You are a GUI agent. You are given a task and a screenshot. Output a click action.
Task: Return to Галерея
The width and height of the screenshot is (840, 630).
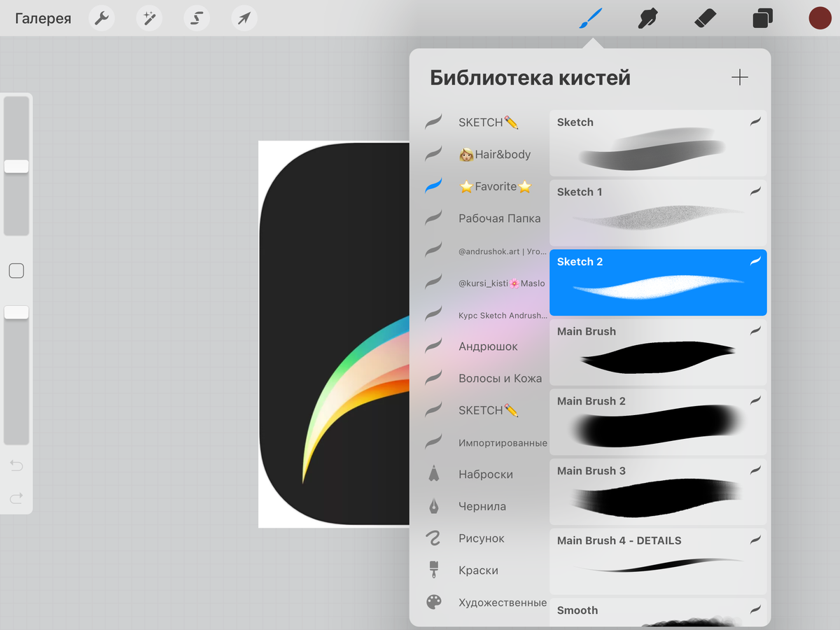pos(43,18)
